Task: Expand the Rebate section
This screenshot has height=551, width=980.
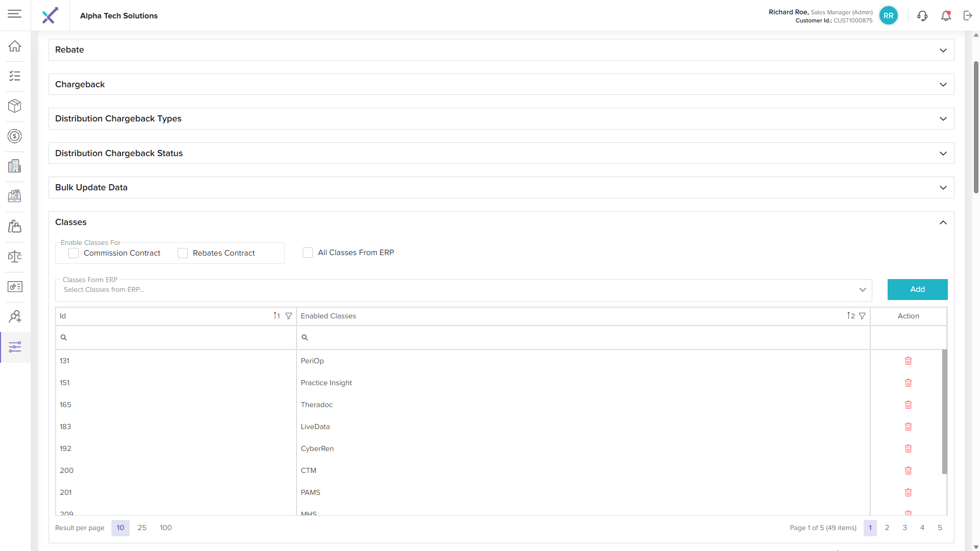Action: point(943,50)
